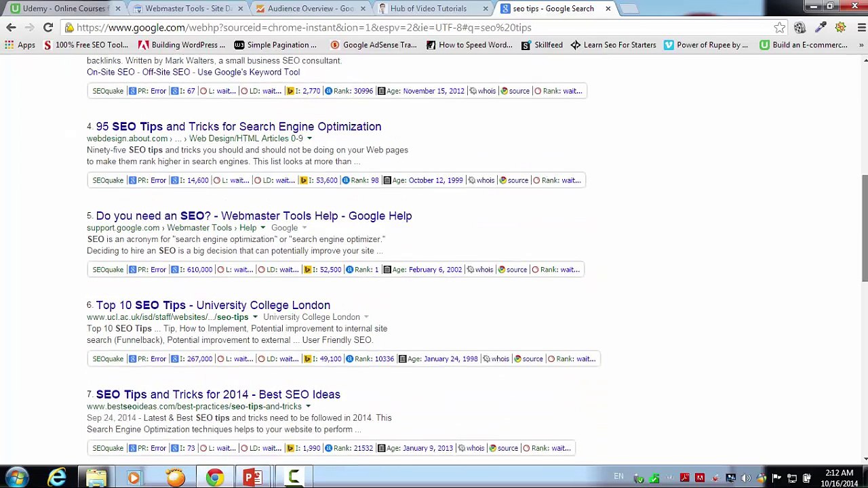868x488 pixels.
Task: Click Google index 14,600 in result 4 bar
Action: 198,180
